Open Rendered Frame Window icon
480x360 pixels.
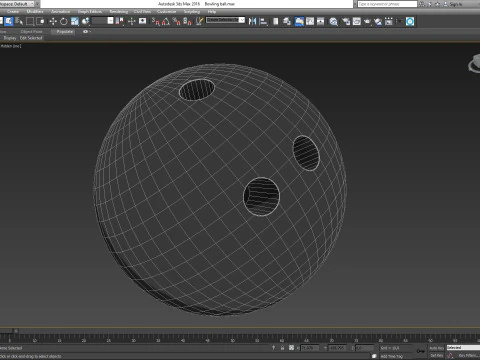[x=357, y=21]
